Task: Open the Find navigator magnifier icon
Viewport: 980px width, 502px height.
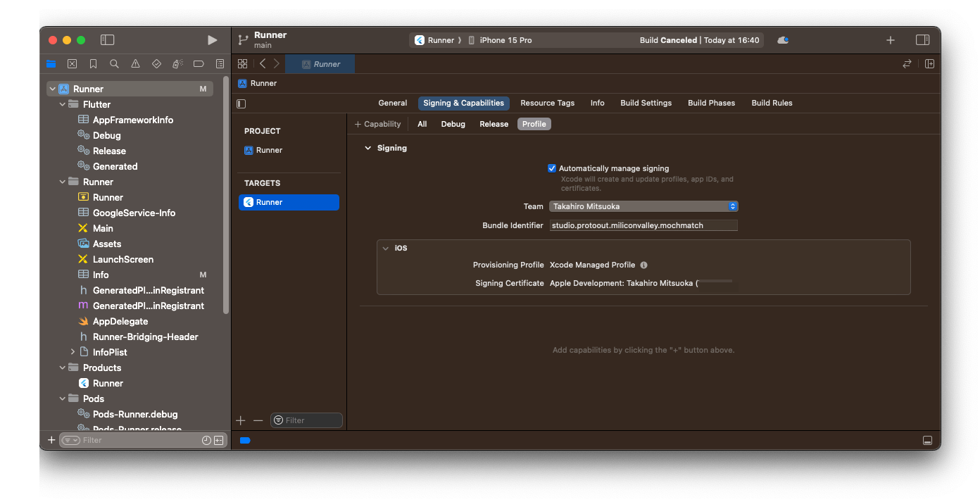Action: 114,63
